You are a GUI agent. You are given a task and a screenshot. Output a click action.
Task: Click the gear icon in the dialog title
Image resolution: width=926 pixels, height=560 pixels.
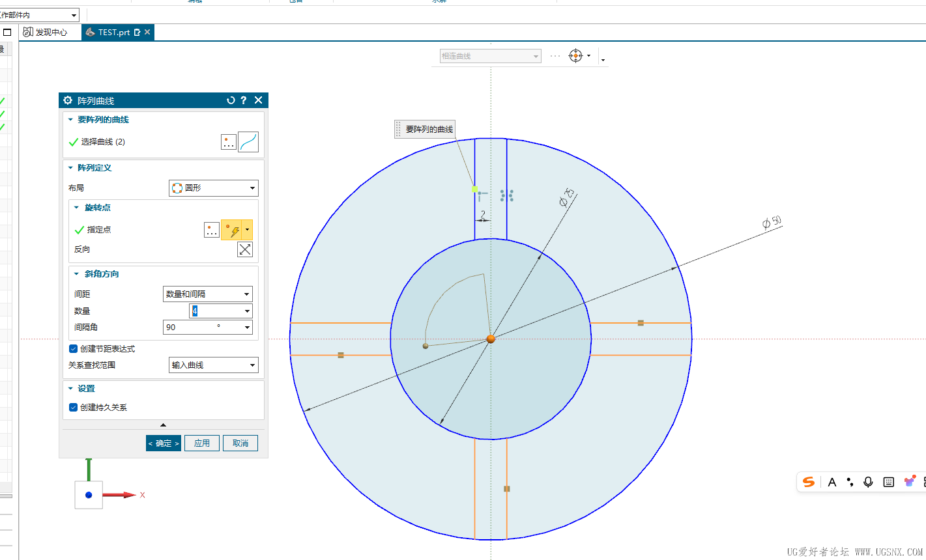tap(68, 100)
